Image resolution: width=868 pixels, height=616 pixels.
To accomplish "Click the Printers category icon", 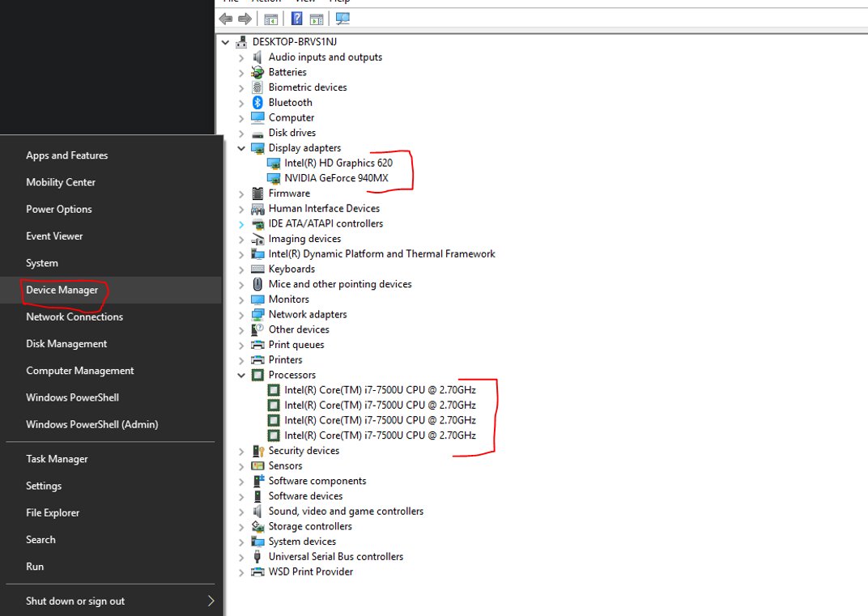I will [x=257, y=359].
